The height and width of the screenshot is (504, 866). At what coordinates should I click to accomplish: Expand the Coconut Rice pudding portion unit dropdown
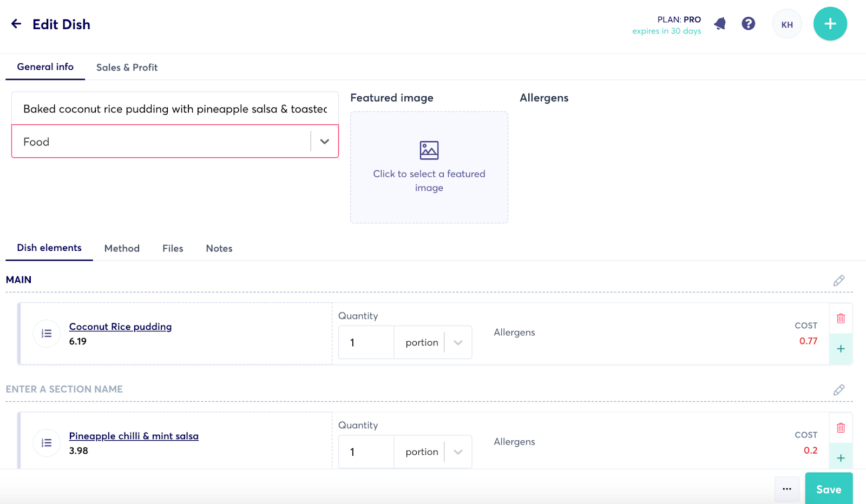coord(458,342)
